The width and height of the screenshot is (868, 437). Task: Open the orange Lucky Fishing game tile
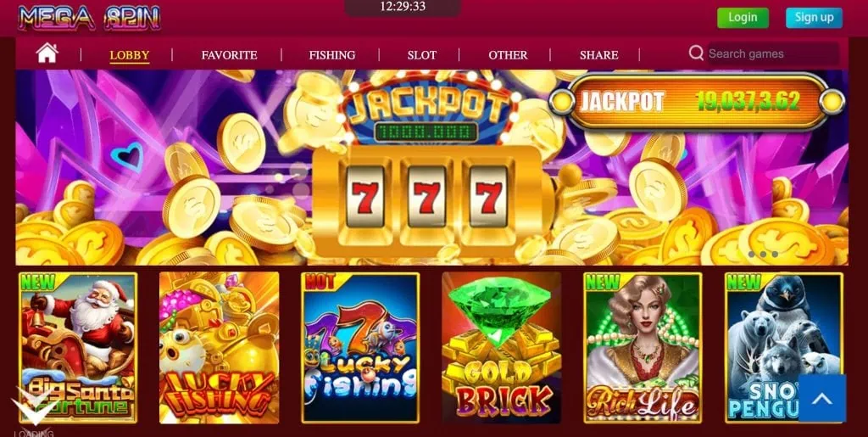click(220, 348)
